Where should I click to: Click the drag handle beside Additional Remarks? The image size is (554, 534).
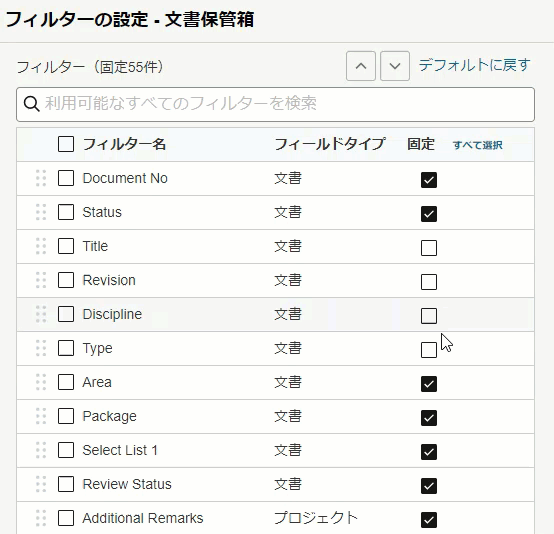(41, 518)
